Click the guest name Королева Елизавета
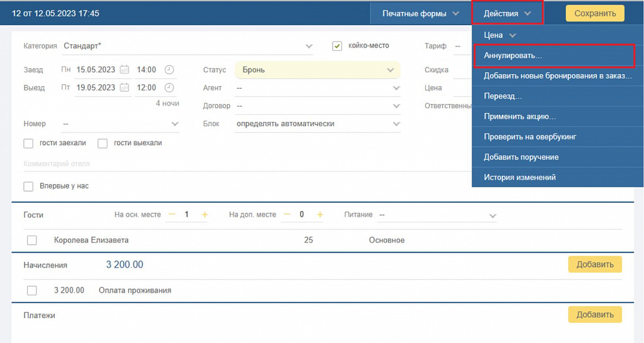Viewport: 644px width, 343px height. pos(91,241)
